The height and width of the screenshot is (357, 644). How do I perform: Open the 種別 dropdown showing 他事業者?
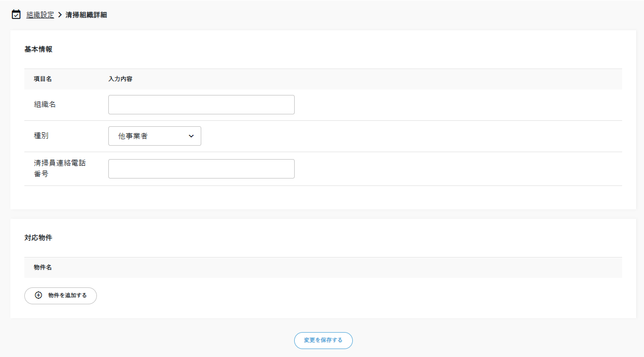(155, 136)
